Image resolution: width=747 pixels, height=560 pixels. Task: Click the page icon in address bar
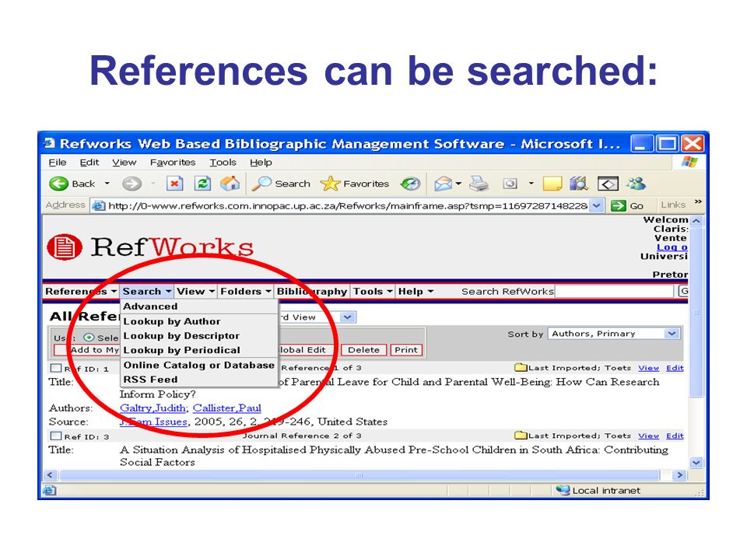99,205
